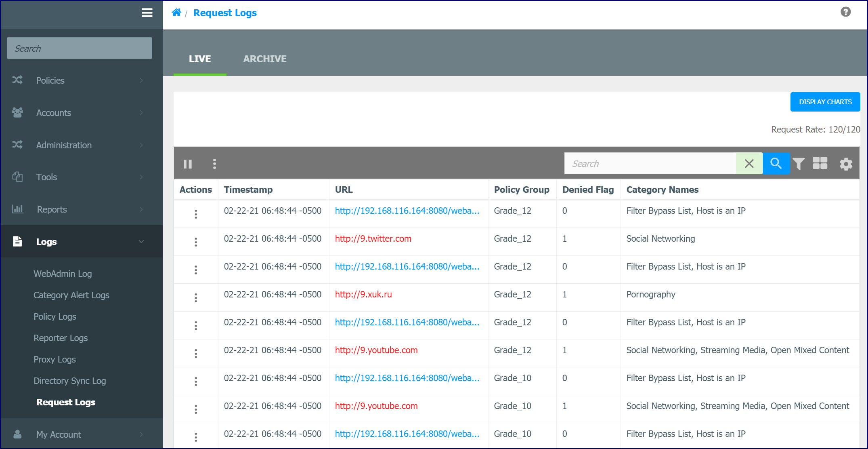Screen dimensions: 868x449
Task: Click the My Account person icon
Action: tap(17, 434)
